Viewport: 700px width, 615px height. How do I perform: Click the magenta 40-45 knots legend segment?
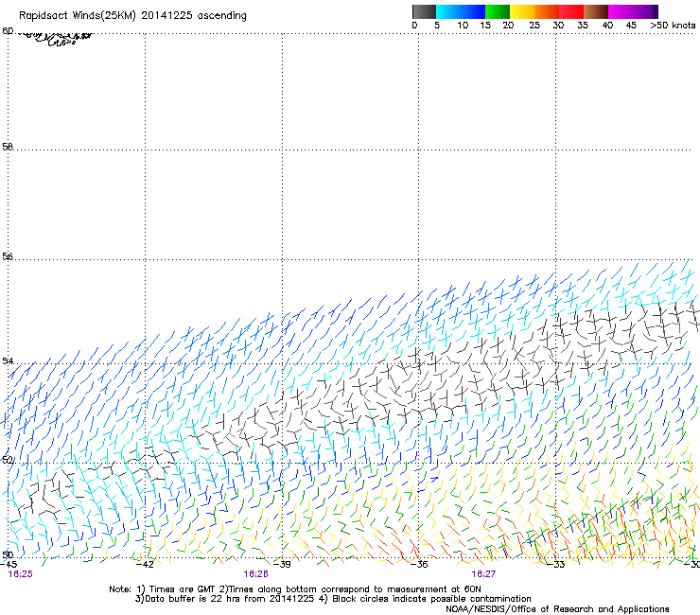[621, 11]
